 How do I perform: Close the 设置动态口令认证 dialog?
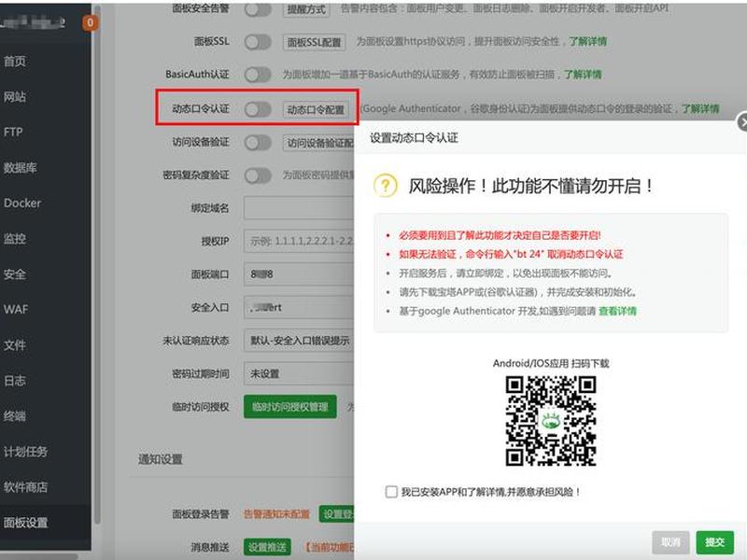tap(742, 122)
